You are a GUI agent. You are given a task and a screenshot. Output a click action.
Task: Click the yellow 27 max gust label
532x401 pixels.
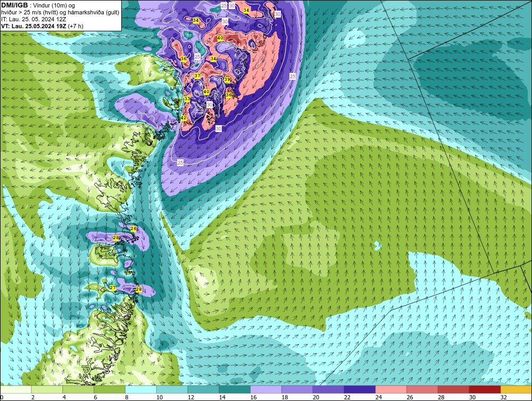click(x=113, y=288)
